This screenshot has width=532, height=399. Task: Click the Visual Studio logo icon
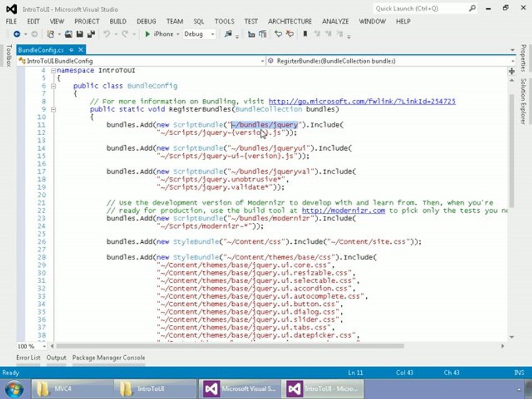pos(11,9)
